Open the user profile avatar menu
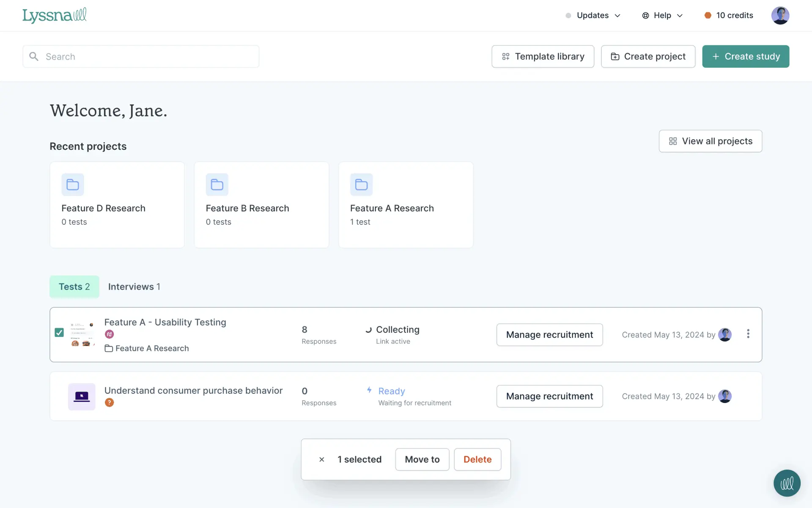The height and width of the screenshot is (508, 812). (x=780, y=15)
